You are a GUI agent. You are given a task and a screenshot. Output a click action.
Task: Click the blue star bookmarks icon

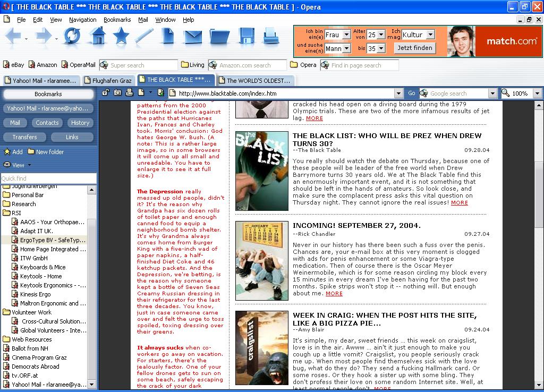point(121,36)
